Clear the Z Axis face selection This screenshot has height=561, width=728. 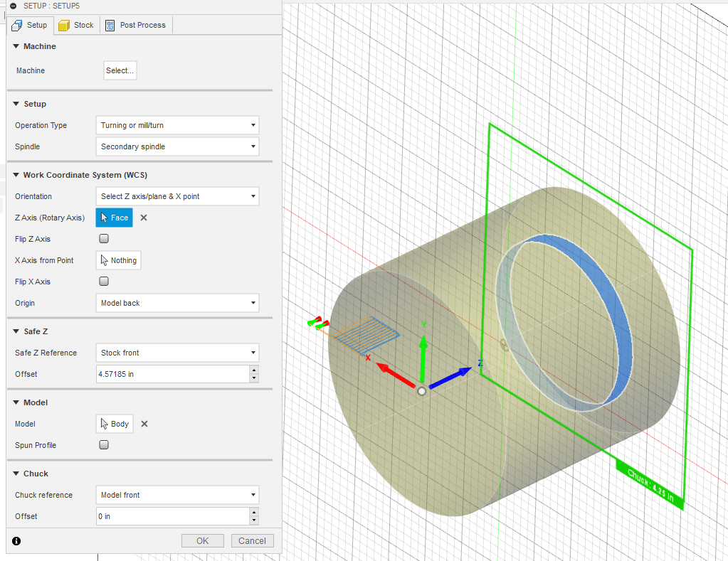pyautogui.click(x=144, y=218)
